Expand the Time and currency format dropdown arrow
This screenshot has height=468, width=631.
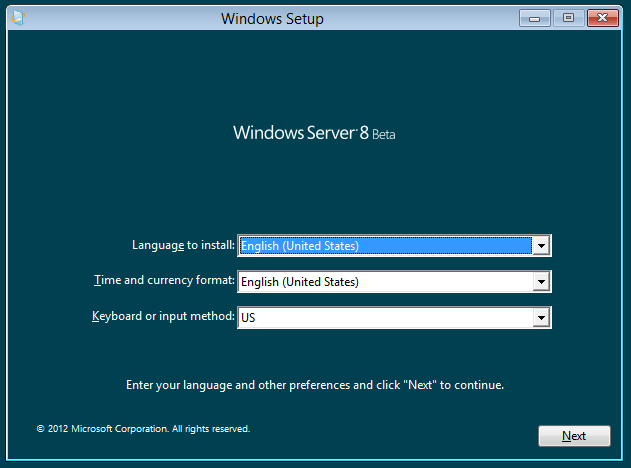click(x=541, y=282)
